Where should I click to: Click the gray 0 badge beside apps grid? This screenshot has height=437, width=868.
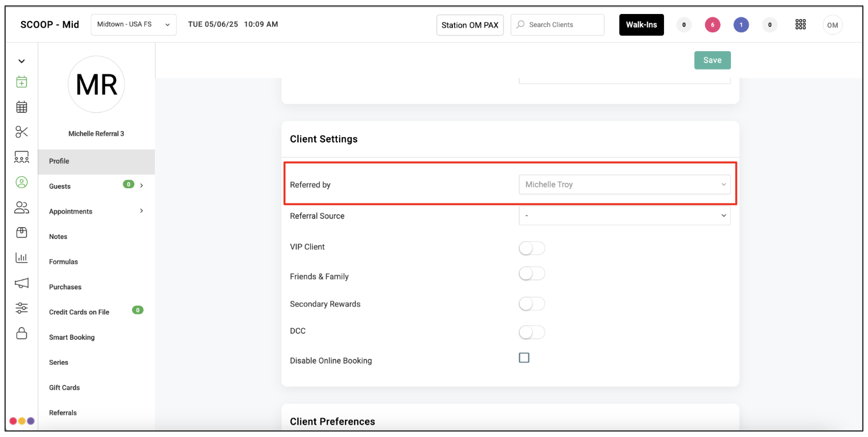click(770, 25)
